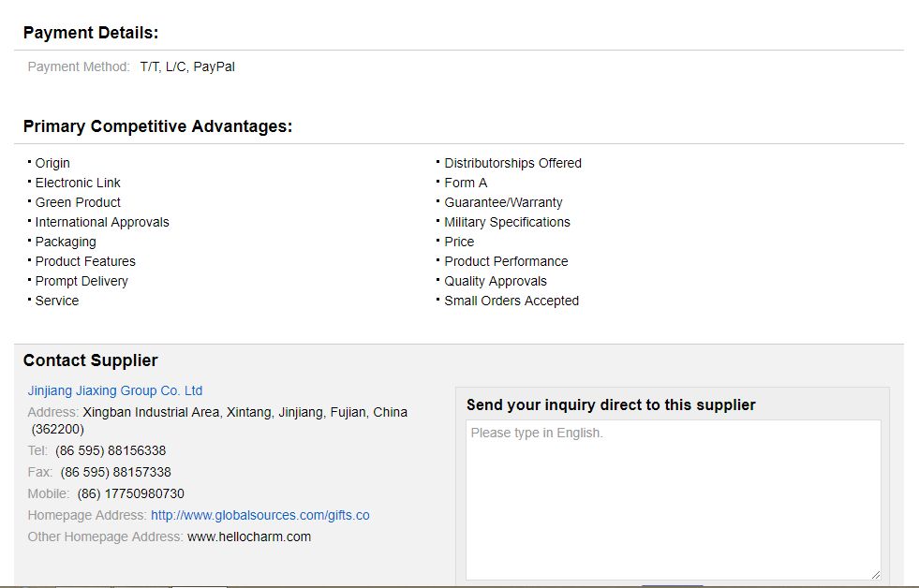This screenshot has height=588, width=919.
Task: Click the 'Quality Approvals' entry
Action: pyautogui.click(x=496, y=281)
